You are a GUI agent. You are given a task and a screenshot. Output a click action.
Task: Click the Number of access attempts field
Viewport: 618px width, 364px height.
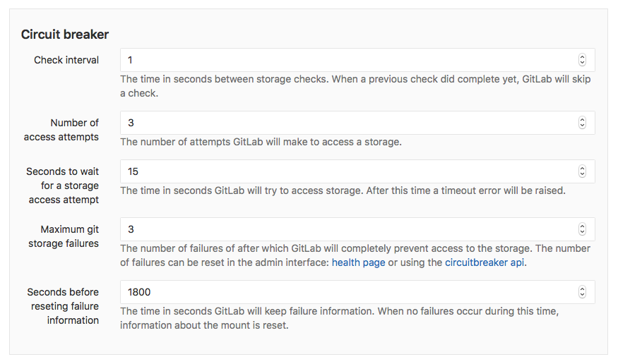click(346, 123)
